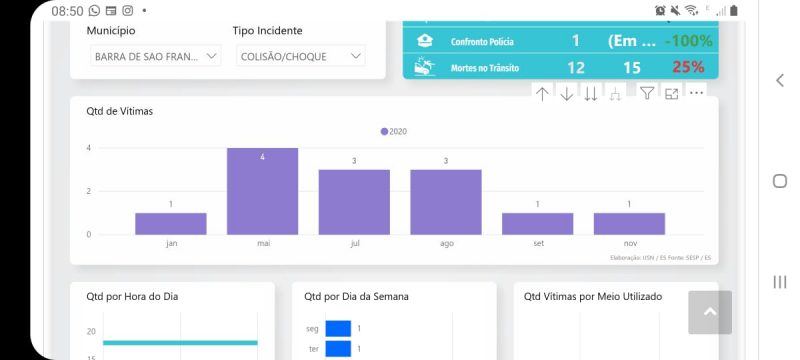800x360 pixels.
Task: Click the Qtd de Vítimas chart title
Action: coord(120,111)
